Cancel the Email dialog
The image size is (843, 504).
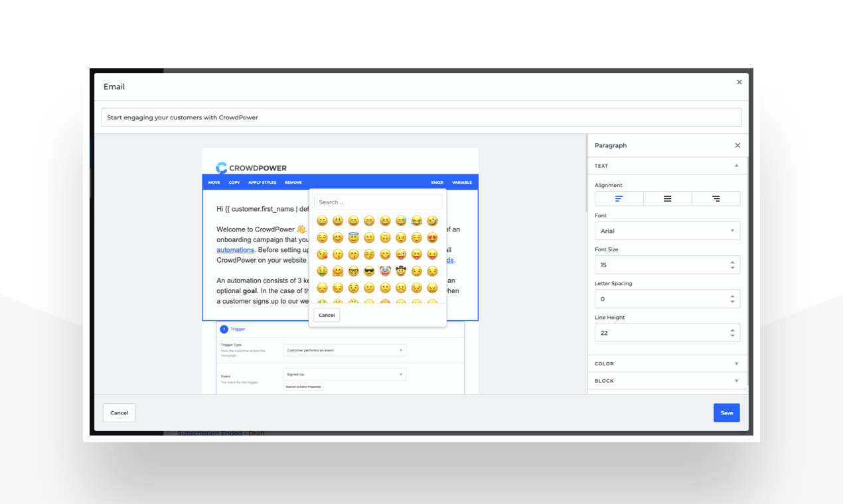pos(119,412)
